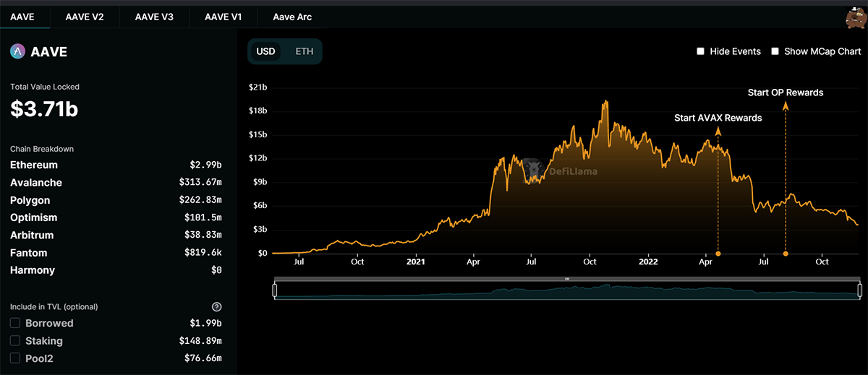The image size is (868, 375).
Task: Click the Total Value Locked heading
Action: click(45, 87)
